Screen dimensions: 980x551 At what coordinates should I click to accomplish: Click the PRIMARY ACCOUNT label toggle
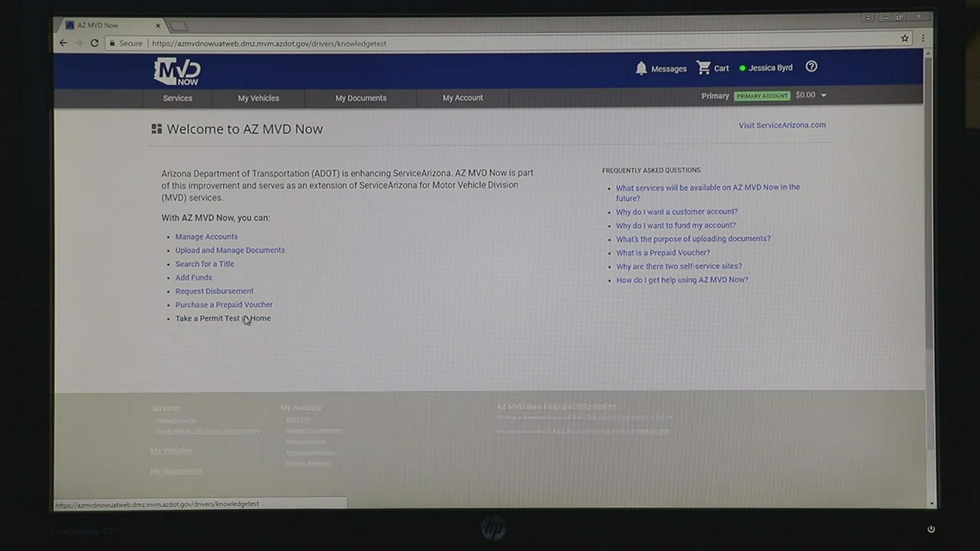coord(761,95)
